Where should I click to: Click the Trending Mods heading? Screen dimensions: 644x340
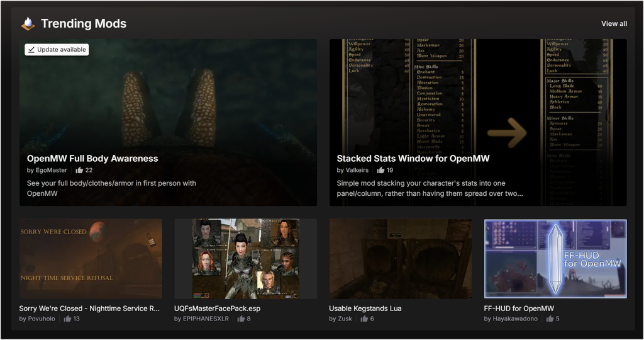(x=84, y=24)
